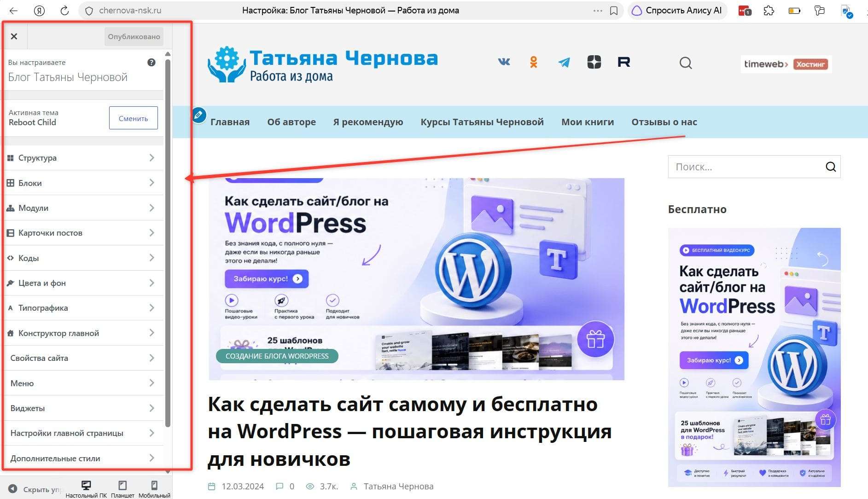
Task: Switch preview to Настольный ПК
Action: [86, 489]
